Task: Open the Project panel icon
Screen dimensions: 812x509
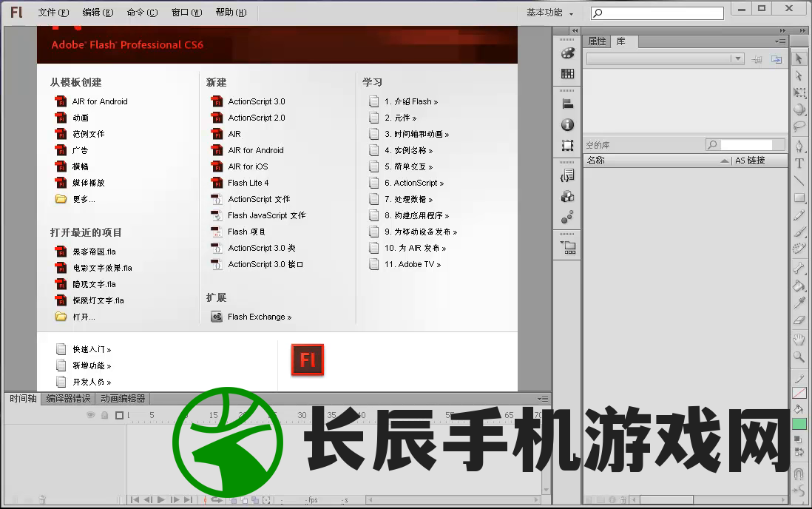Action: pos(567,247)
